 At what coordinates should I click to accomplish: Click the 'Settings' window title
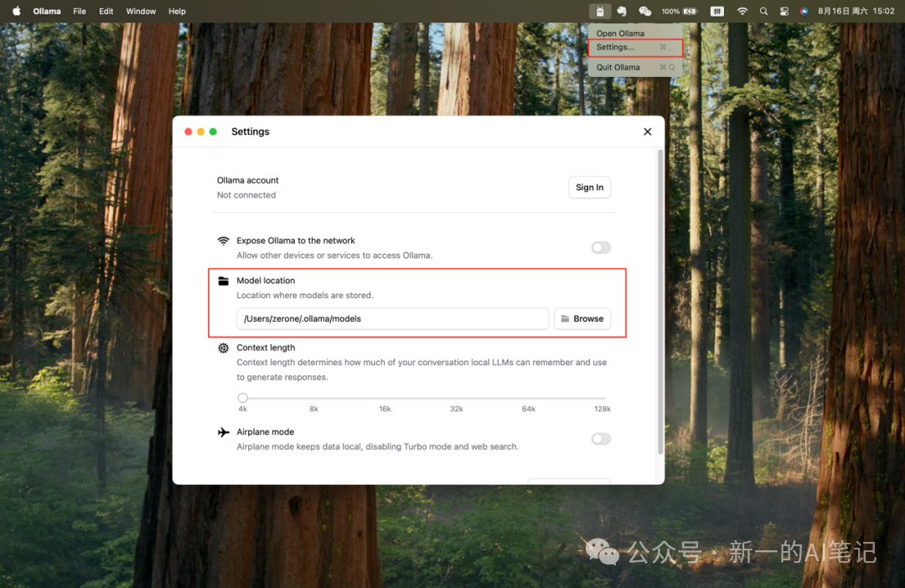251,132
